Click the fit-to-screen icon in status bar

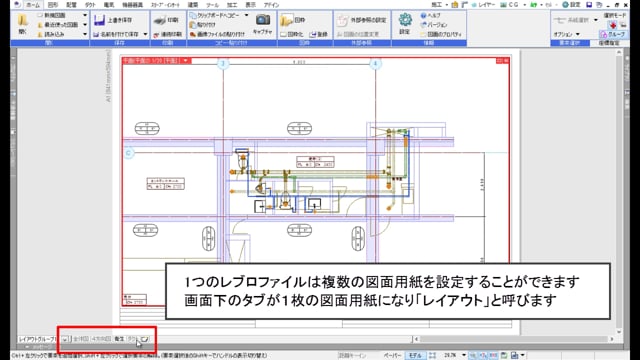click(433, 356)
